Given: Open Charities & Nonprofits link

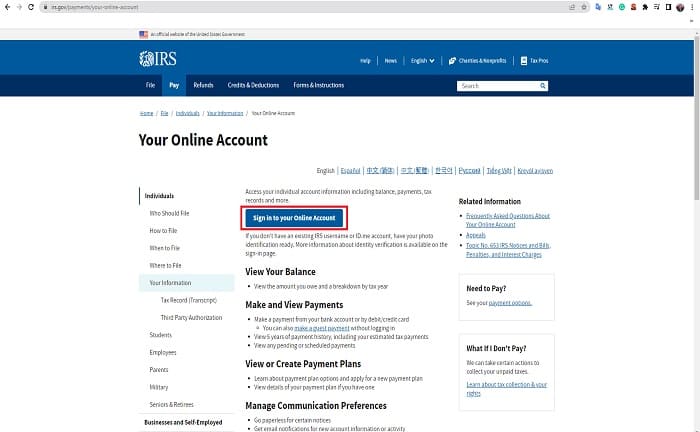Looking at the screenshot, I should 477,61.
